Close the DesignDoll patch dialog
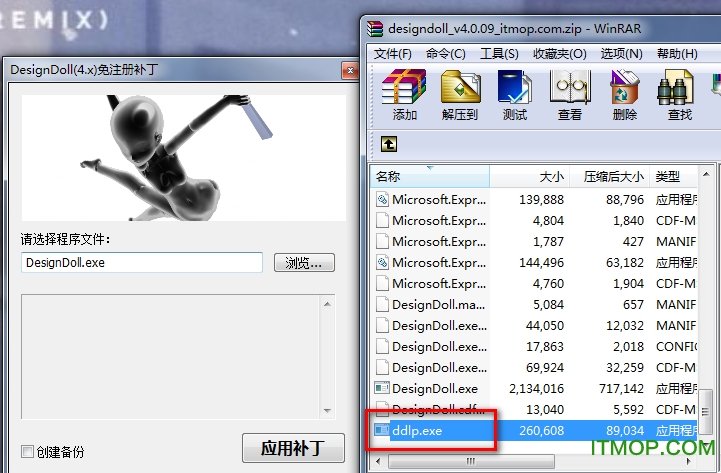The image size is (721, 473). click(x=350, y=70)
